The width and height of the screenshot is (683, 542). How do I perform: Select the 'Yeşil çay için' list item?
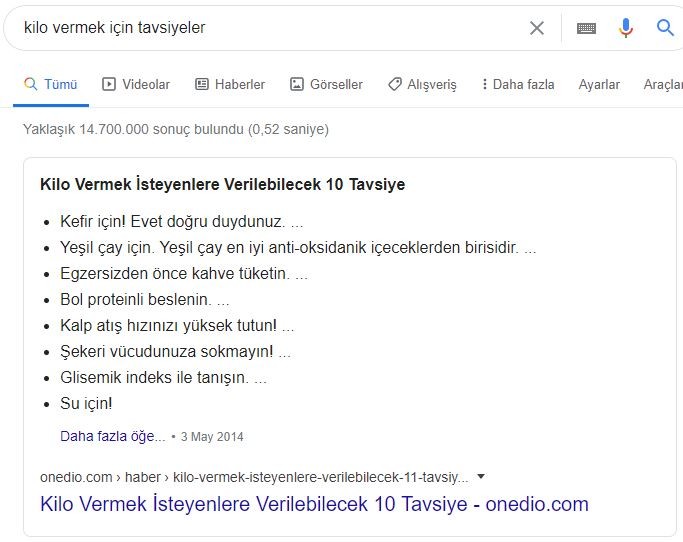tap(298, 247)
